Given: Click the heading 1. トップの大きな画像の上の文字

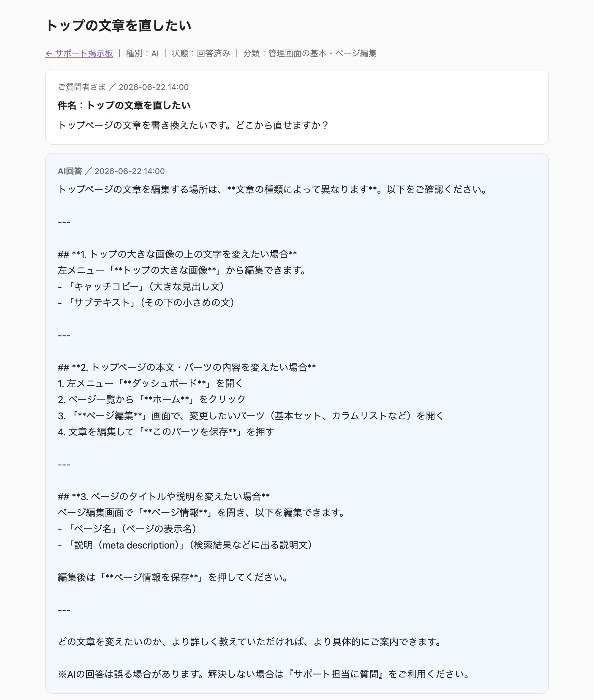Looking at the screenshot, I should coord(177,254).
